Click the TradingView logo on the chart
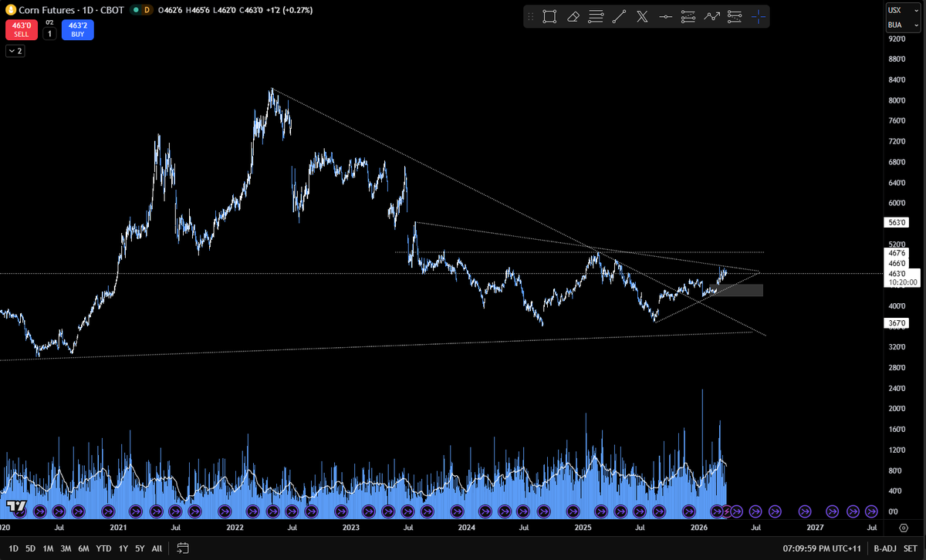The image size is (926, 560). (x=15, y=506)
